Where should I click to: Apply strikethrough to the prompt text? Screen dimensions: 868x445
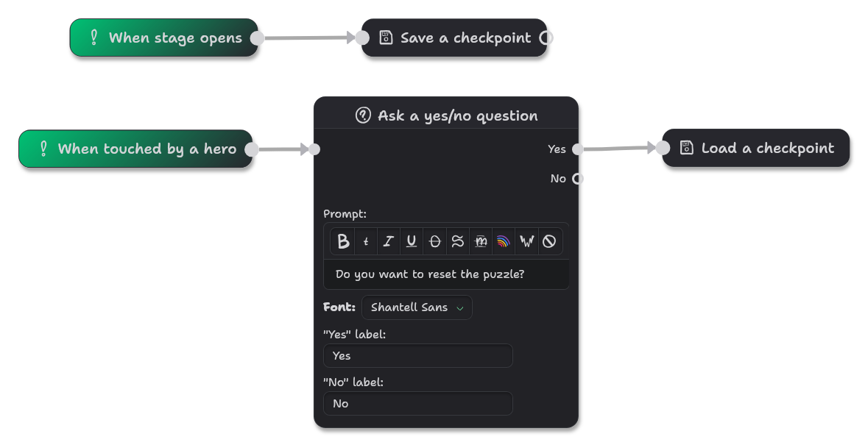click(434, 241)
